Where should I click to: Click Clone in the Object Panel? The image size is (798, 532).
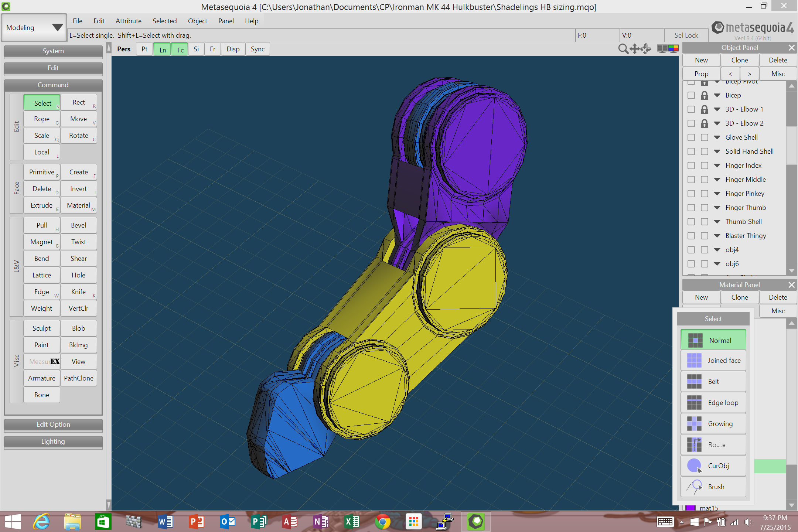pos(740,60)
